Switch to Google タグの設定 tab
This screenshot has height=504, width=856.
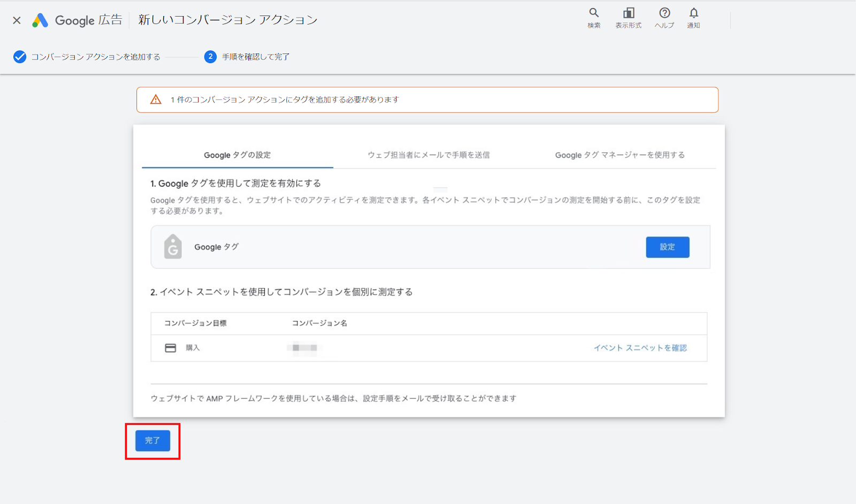[237, 155]
